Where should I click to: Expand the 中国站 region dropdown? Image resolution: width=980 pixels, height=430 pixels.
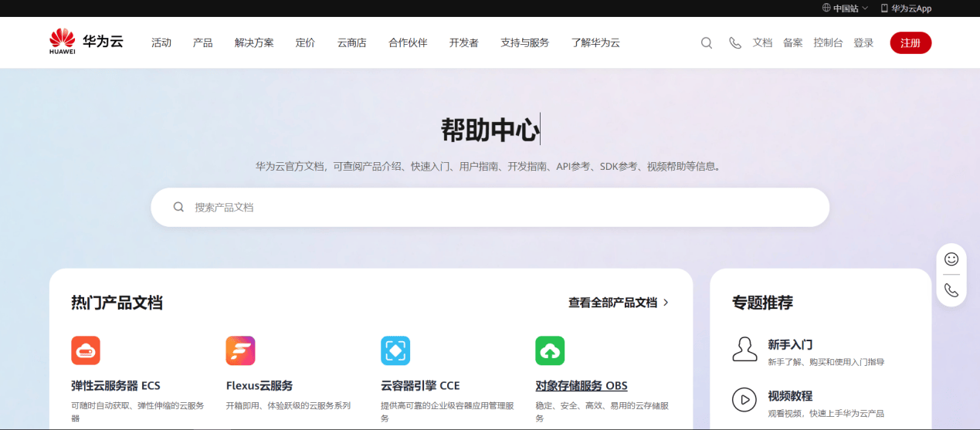click(846, 8)
